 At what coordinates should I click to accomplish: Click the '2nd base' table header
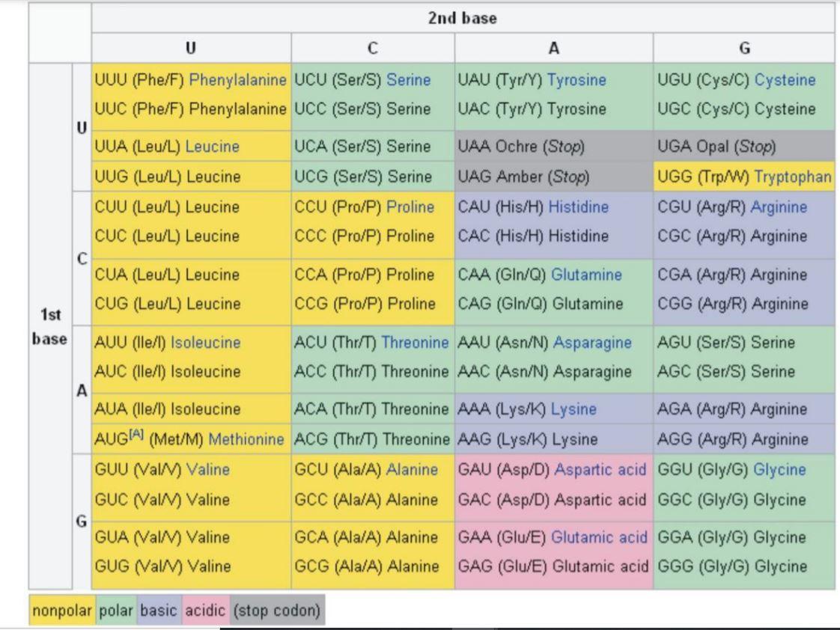[463, 18]
